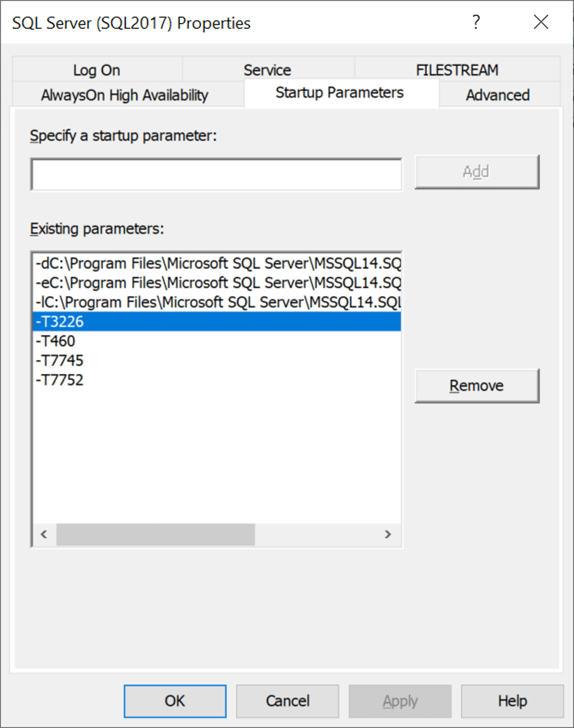Select the -T460 trace flag entry
Screen dimensions: 574x728
tap(56, 341)
